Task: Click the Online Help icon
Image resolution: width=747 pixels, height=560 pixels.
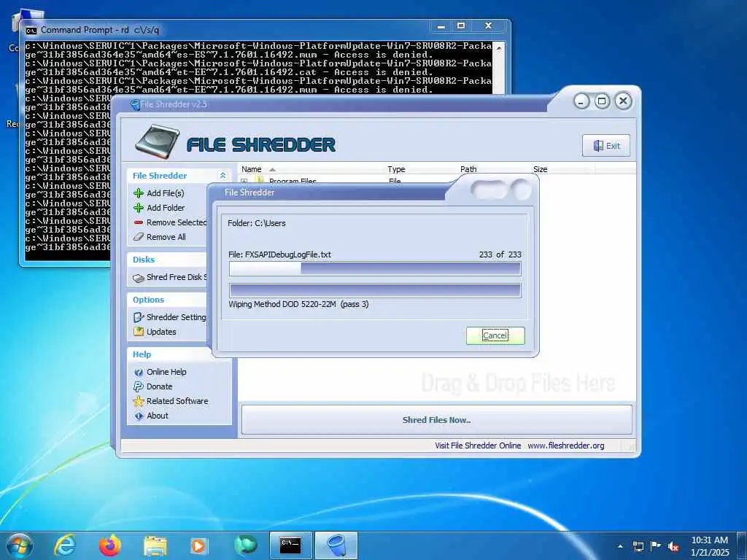Action: [x=139, y=372]
